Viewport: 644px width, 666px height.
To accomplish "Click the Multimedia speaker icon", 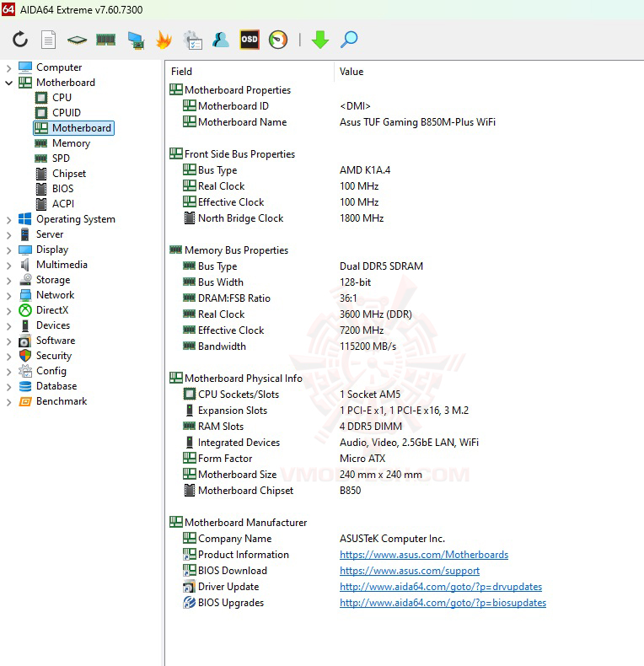I will tap(25, 265).
